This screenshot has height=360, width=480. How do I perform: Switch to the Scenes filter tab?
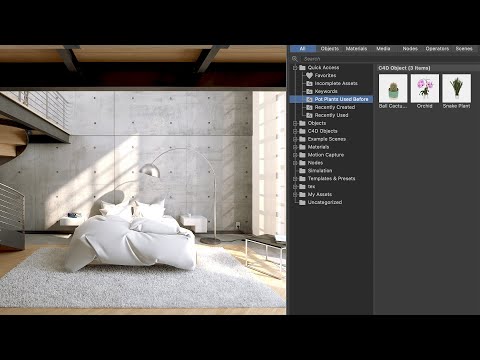pos(464,49)
